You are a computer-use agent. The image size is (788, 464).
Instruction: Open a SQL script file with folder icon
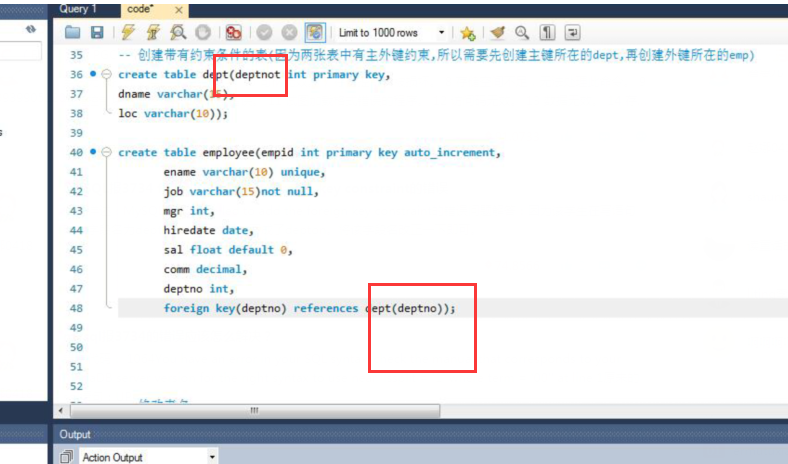tap(72, 33)
